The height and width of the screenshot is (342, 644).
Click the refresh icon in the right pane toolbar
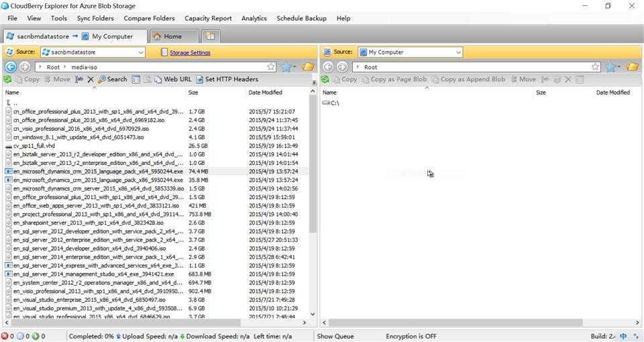325,79
